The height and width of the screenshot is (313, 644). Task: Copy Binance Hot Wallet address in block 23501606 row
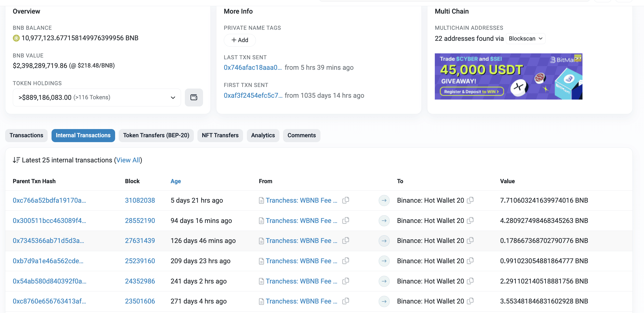[x=470, y=301]
